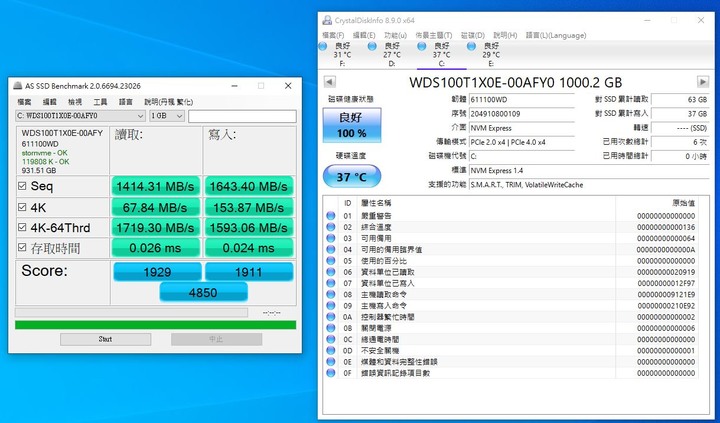Open 語言(L)(Language) menu in CrystalDiskInfo
The image size is (720, 423).
(556, 35)
